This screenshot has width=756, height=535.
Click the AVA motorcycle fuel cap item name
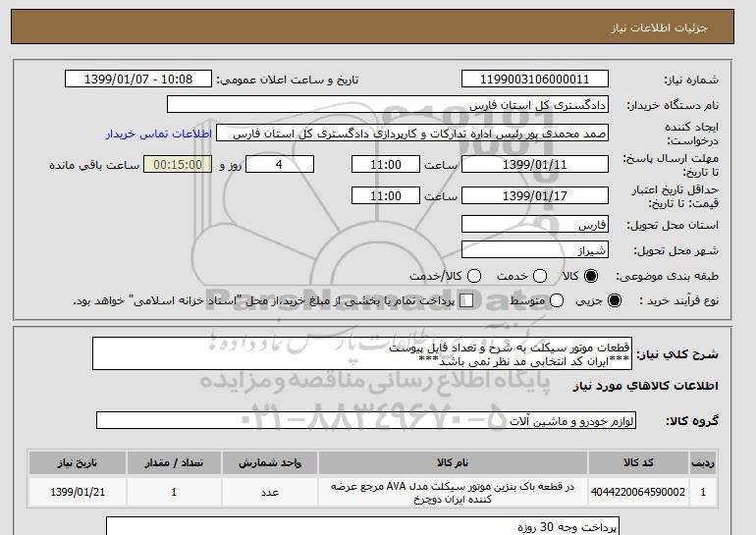click(x=453, y=493)
